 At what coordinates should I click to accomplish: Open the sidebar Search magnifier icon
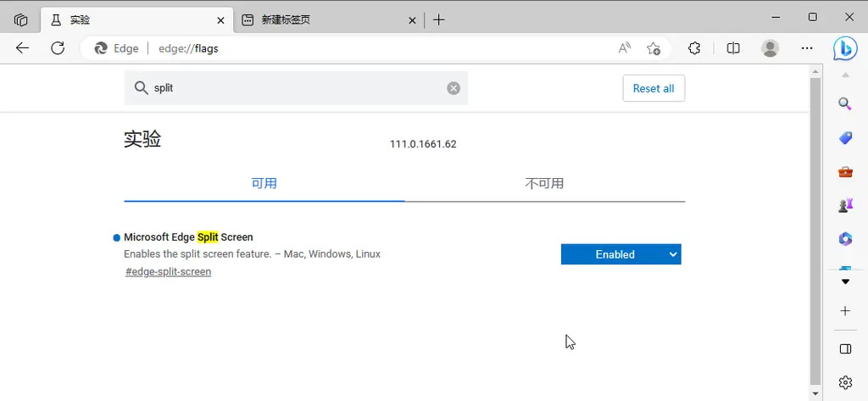pyautogui.click(x=844, y=103)
